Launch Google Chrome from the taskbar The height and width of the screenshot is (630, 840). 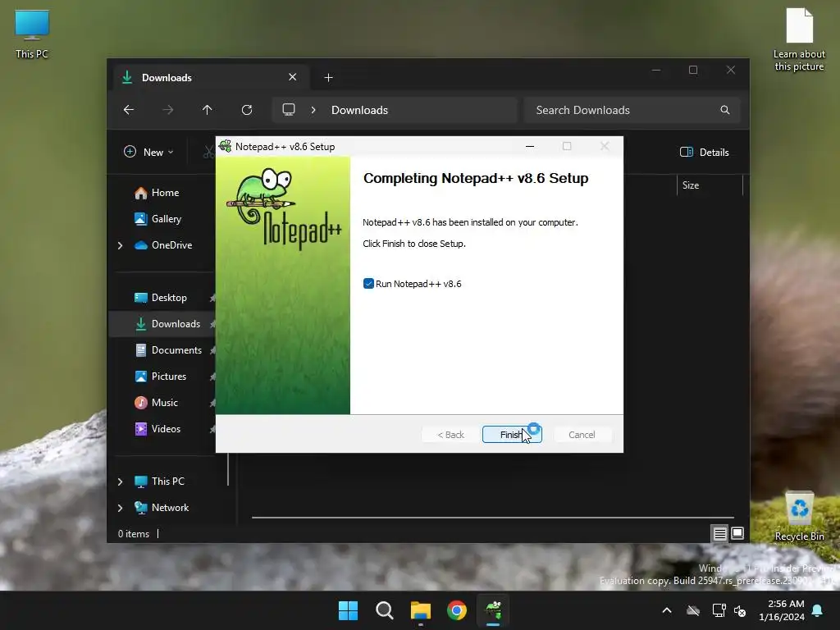click(x=457, y=610)
